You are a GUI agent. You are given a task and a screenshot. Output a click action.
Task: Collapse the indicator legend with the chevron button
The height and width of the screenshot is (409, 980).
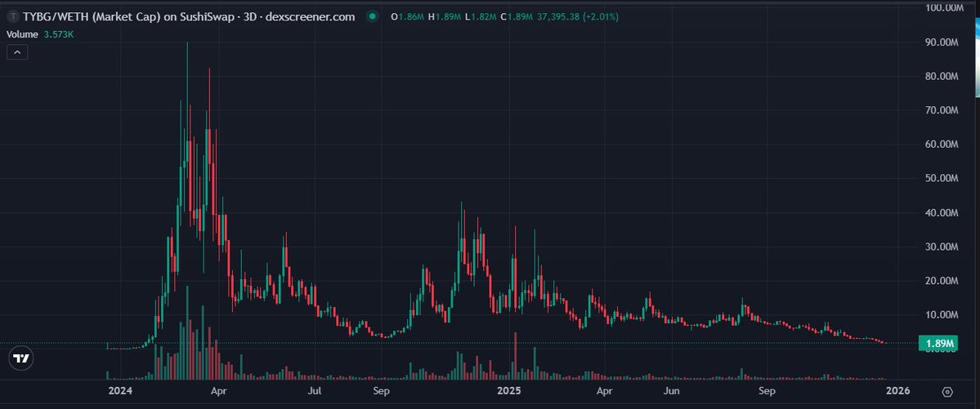[17, 52]
